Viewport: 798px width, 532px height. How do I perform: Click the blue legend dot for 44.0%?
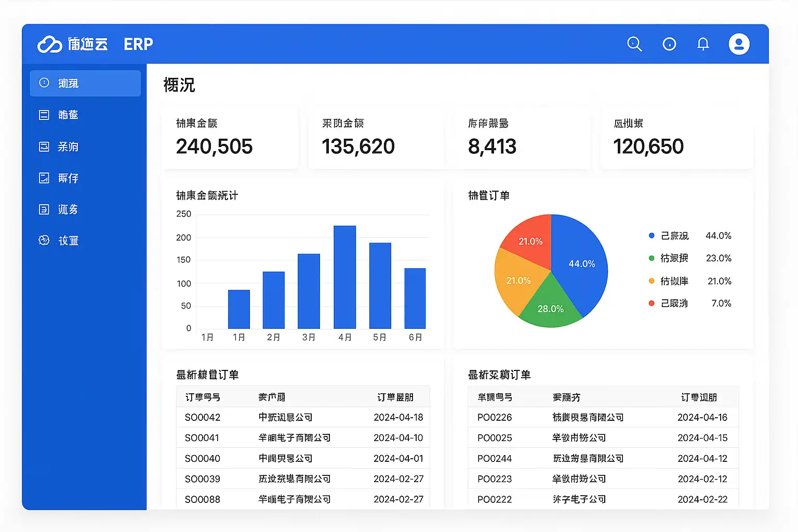[x=651, y=236]
